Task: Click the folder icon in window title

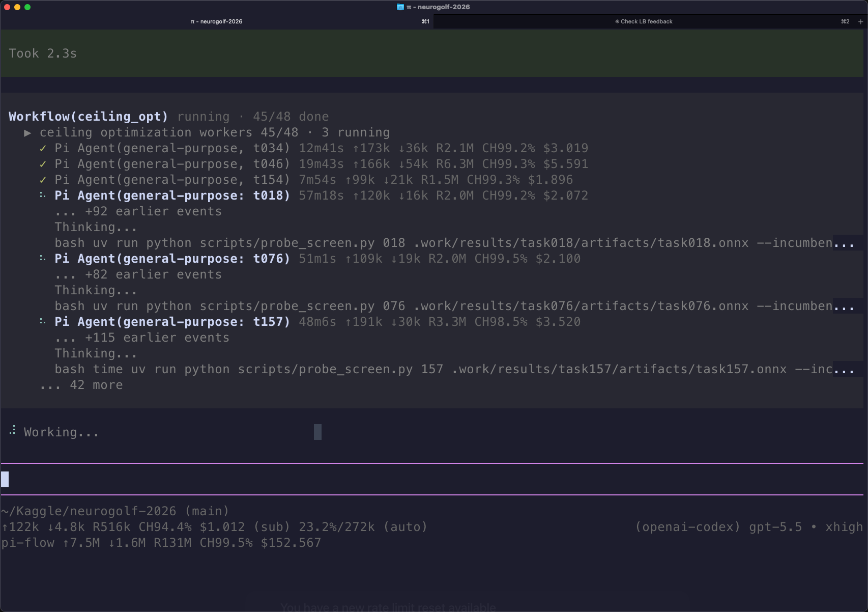Action: [x=400, y=7]
